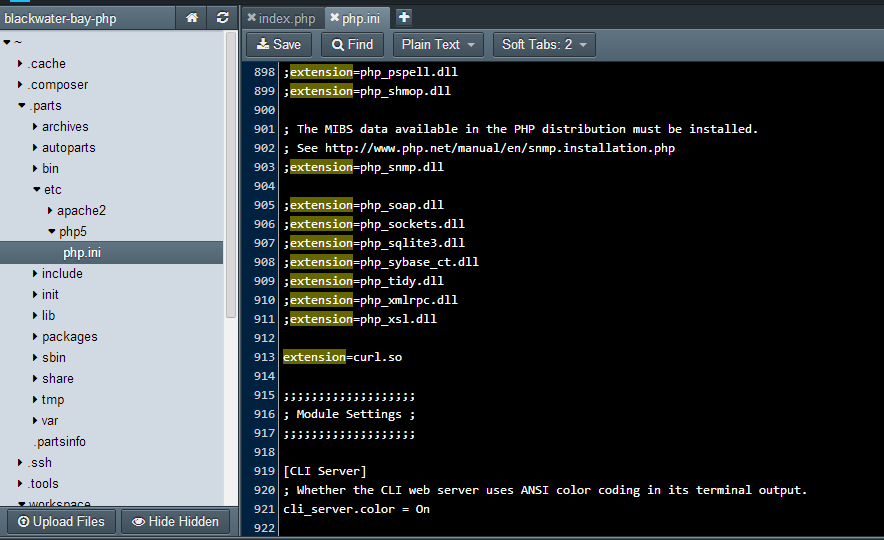Click the refresh file tree icon
This screenshot has height=540, width=884.
[x=222, y=18]
